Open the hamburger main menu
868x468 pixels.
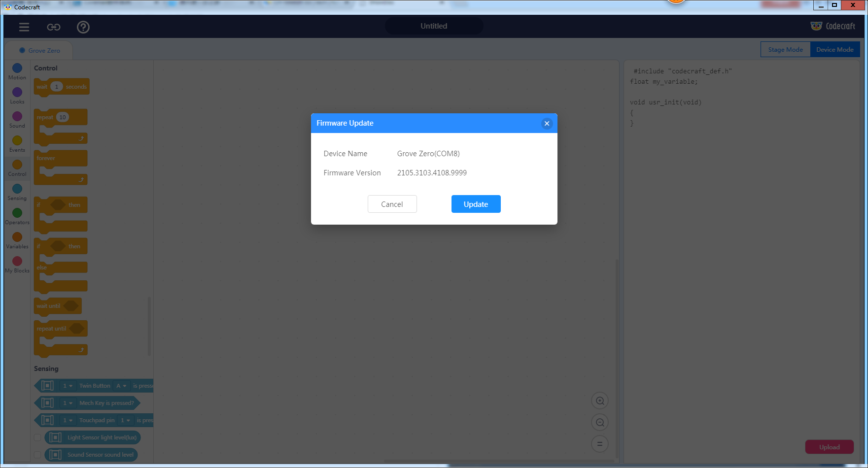24,27
